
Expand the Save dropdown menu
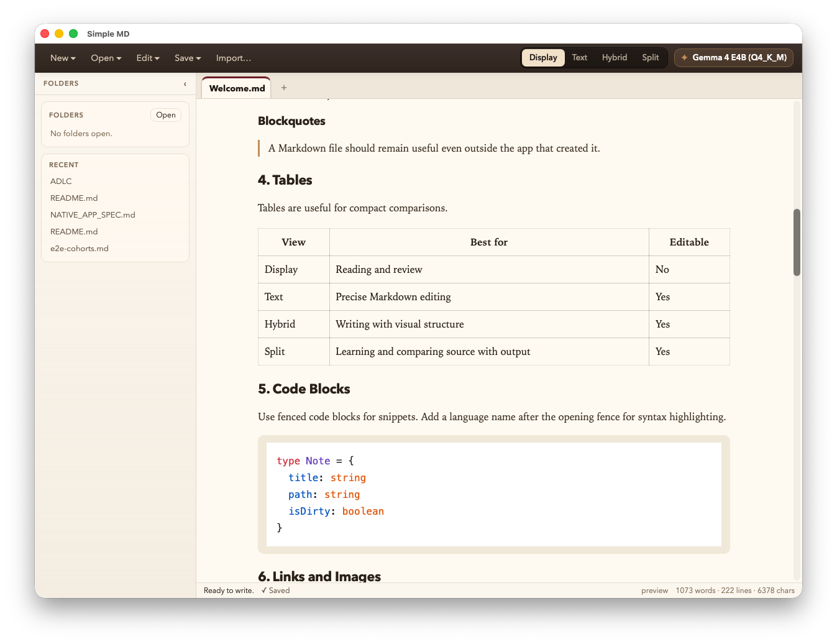tap(188, 58)
